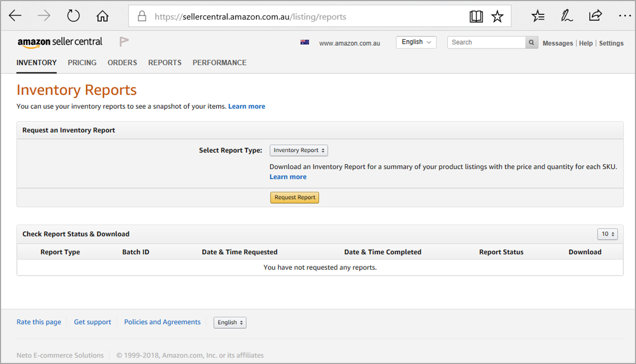This screenshot has width=636, height=364.
Task: Open the English language dropdown in header
Action: coord(416,42)
